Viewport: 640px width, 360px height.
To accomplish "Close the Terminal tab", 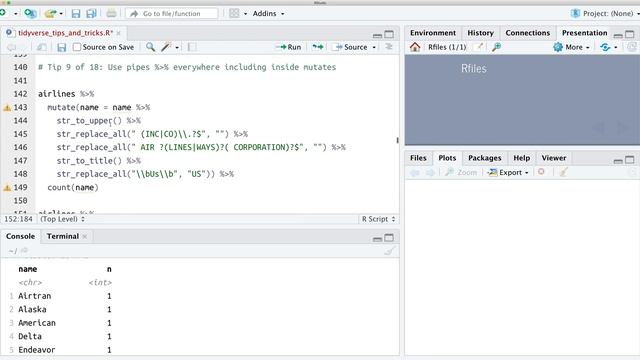I will (x=85, y=236).
